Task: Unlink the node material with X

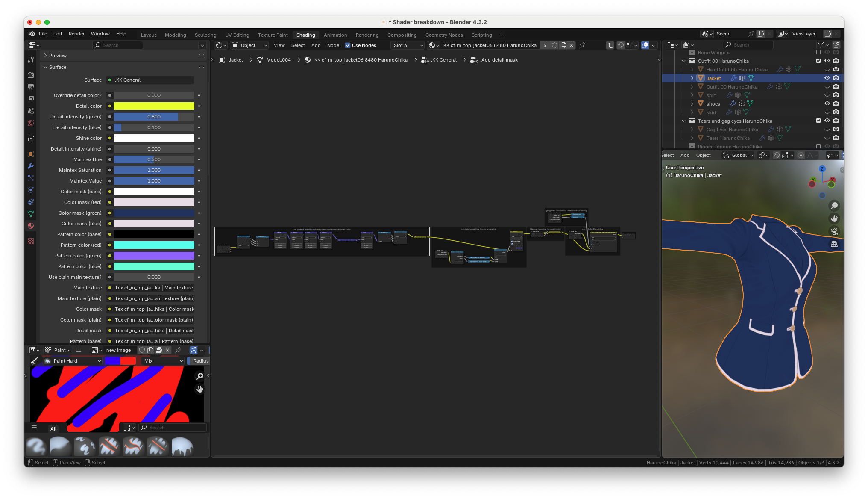Action: pyautogui.click(x=572, y=45)
